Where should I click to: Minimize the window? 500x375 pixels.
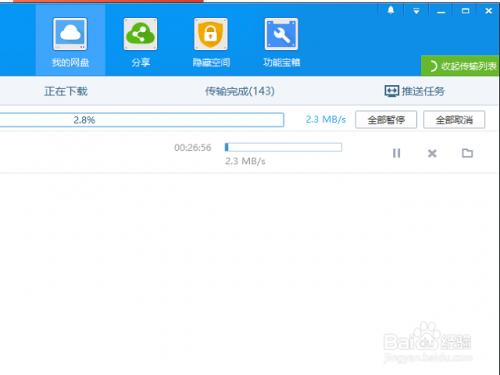click(441, 12)
